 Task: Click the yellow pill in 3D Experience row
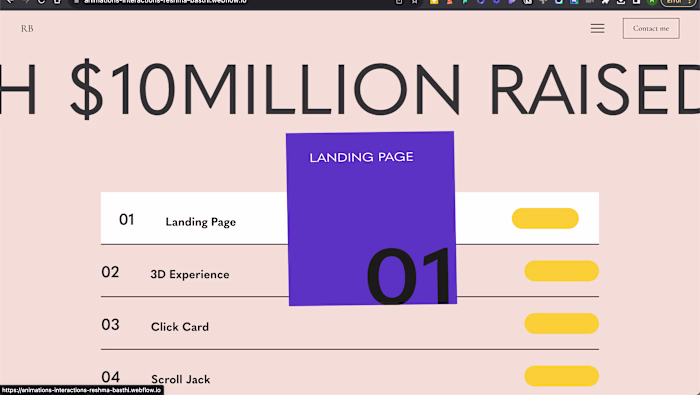pyautogui.click(x=562, y=271)
